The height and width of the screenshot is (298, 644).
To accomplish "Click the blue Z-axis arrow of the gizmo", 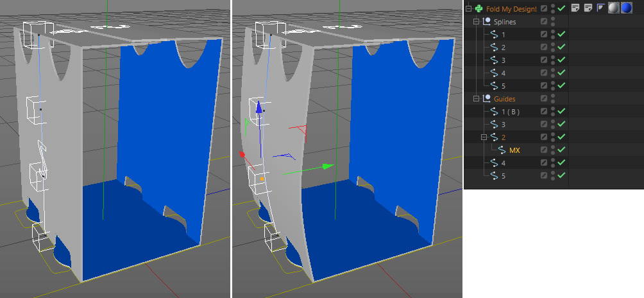I will (258, 107).
